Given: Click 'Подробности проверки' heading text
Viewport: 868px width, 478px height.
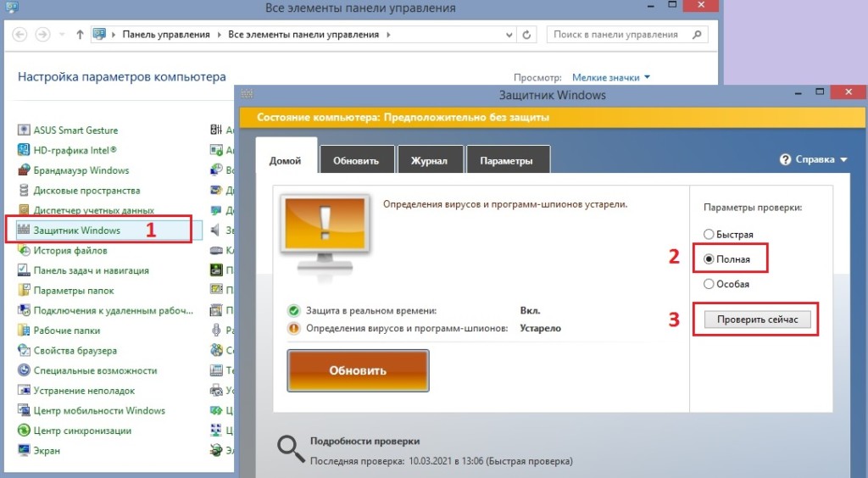Looking at the screenshot, I should point(364,442).
